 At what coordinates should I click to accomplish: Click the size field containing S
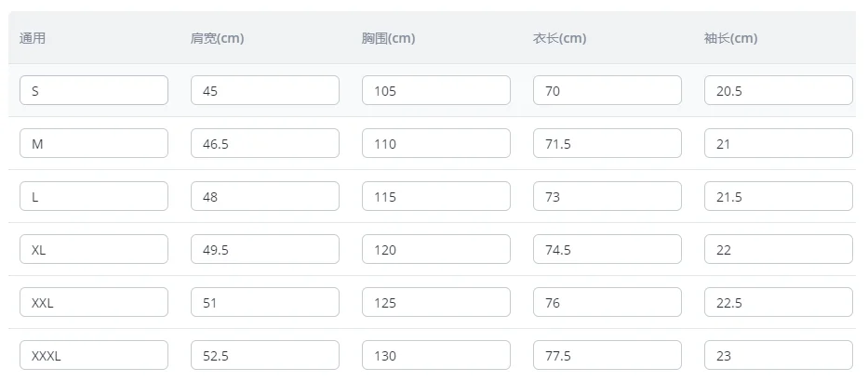[x=93, y=90]
